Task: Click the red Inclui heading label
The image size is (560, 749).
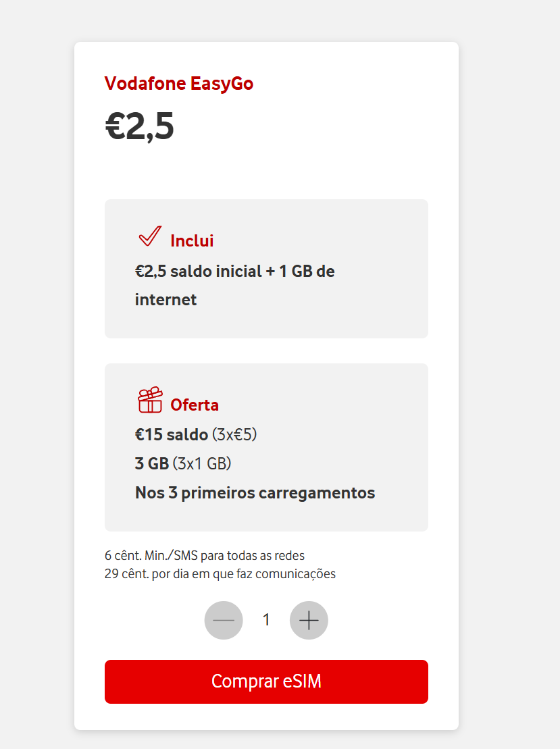Action: (x=192, y=241)
